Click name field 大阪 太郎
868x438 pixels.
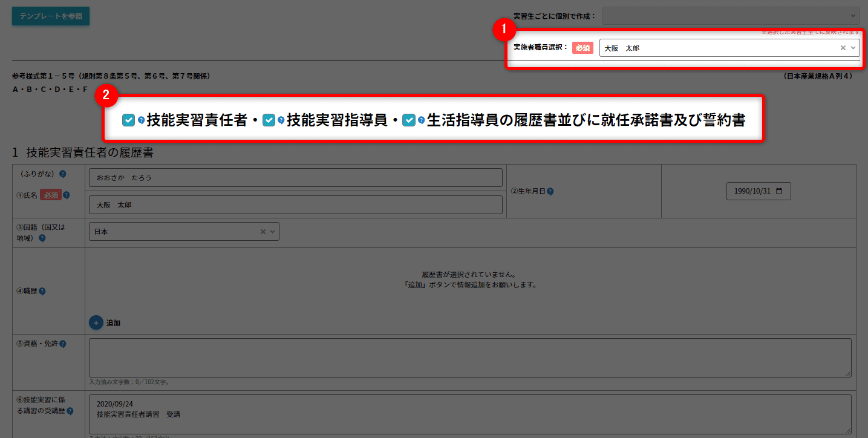pyautogui.click(x=295, y=205)
